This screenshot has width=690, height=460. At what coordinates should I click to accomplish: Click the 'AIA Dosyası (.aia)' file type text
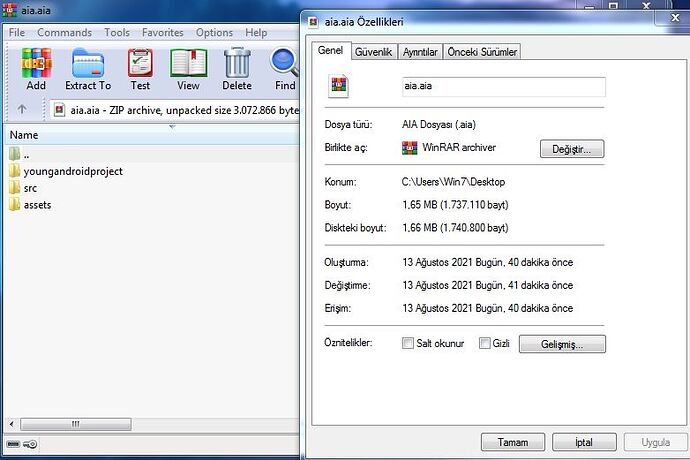click(x=439, y=125)
